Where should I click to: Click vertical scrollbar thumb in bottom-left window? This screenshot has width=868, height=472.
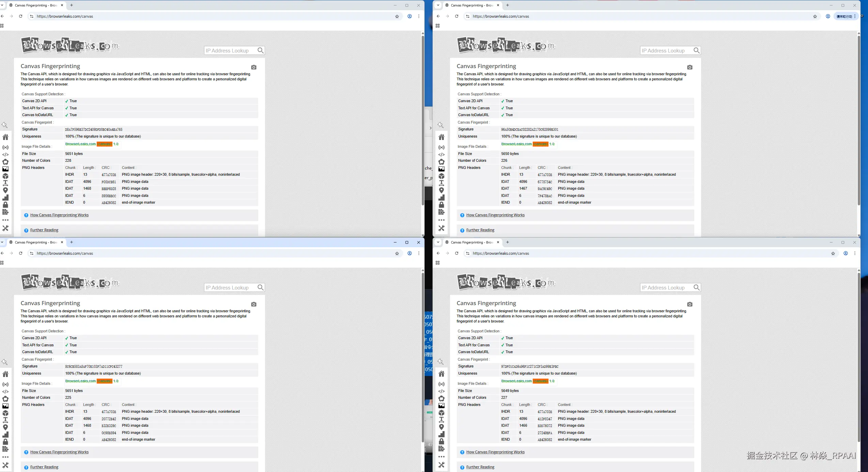(423, 357)
